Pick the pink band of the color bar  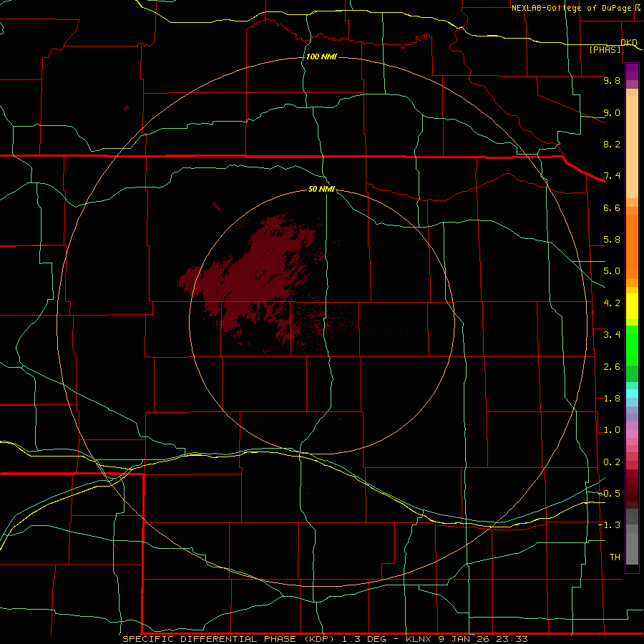pyautogui.click(x=632, y=434)
